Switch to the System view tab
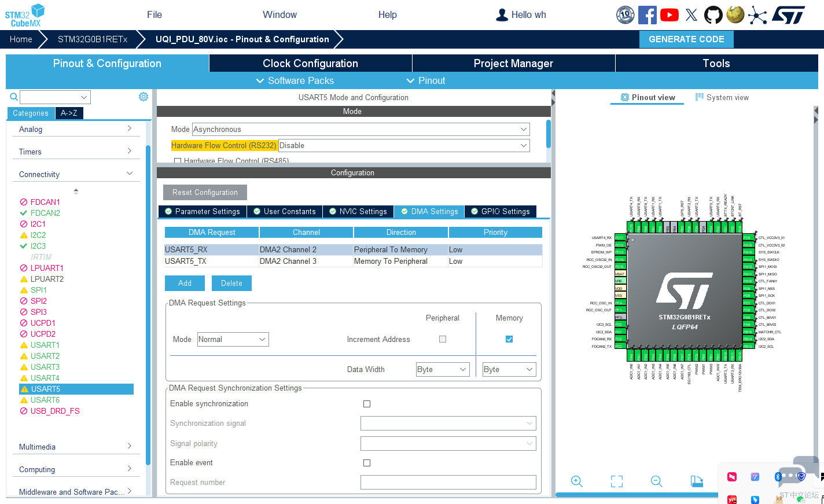 [722, 97]
